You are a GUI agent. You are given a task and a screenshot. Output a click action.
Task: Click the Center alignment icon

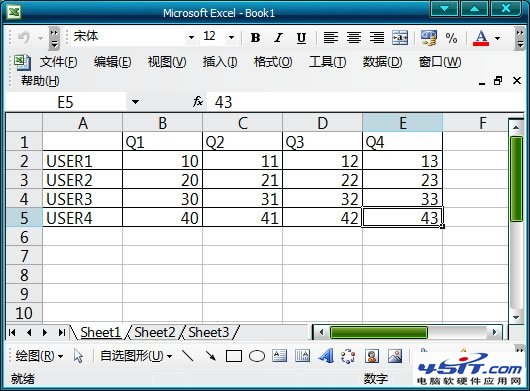click(x=354, y=38)
